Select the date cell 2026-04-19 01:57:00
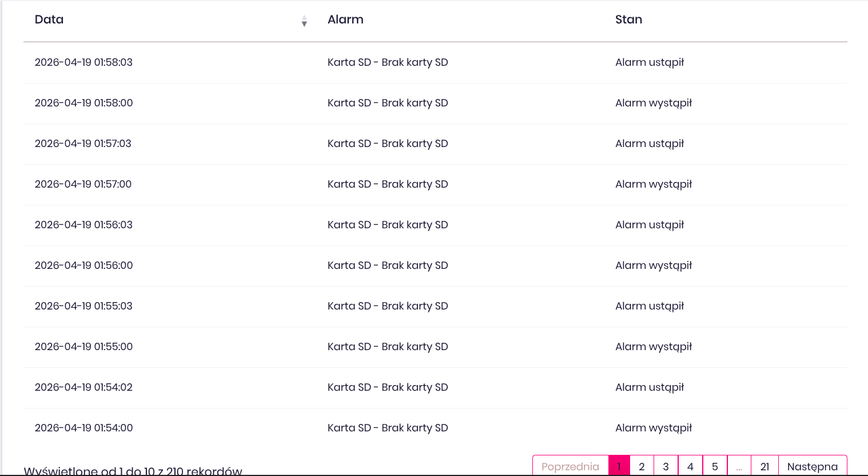 click(83, 184)
